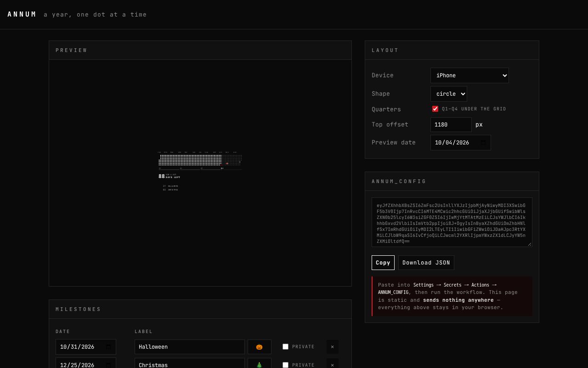Click the Halloween pumpkin emoji field
This screenshot has height=368, width=588.
tap(260, 347)
